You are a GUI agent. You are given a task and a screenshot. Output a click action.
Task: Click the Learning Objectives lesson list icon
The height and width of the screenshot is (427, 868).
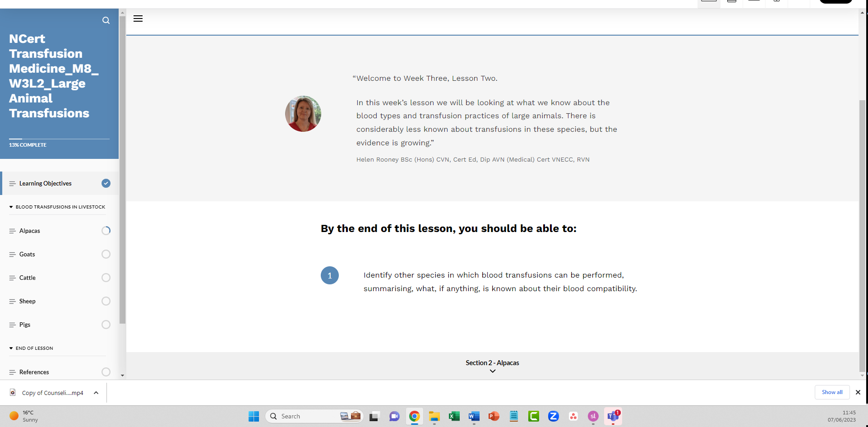tap(13, 184)
